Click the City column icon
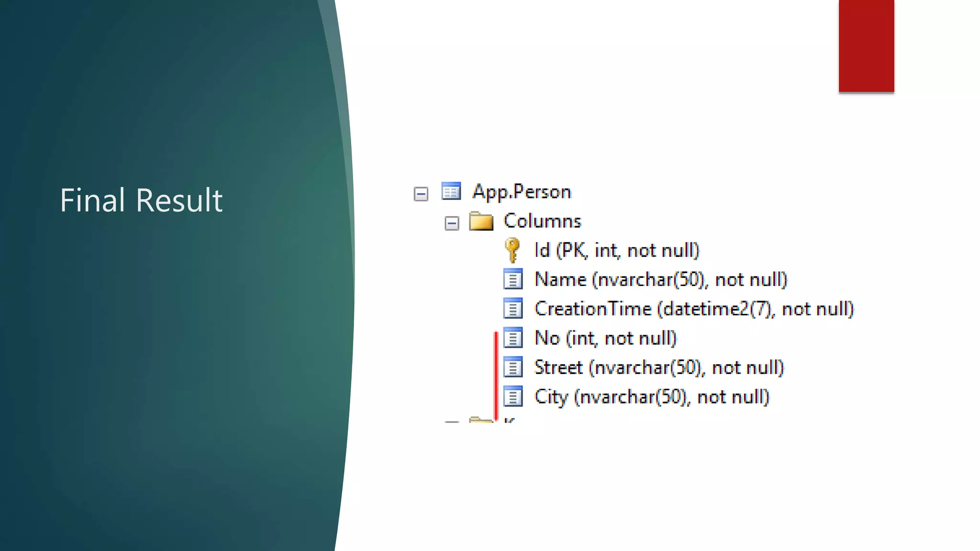Image resolution: width=980 pixels, height=551 pixels. coord(513,397)
